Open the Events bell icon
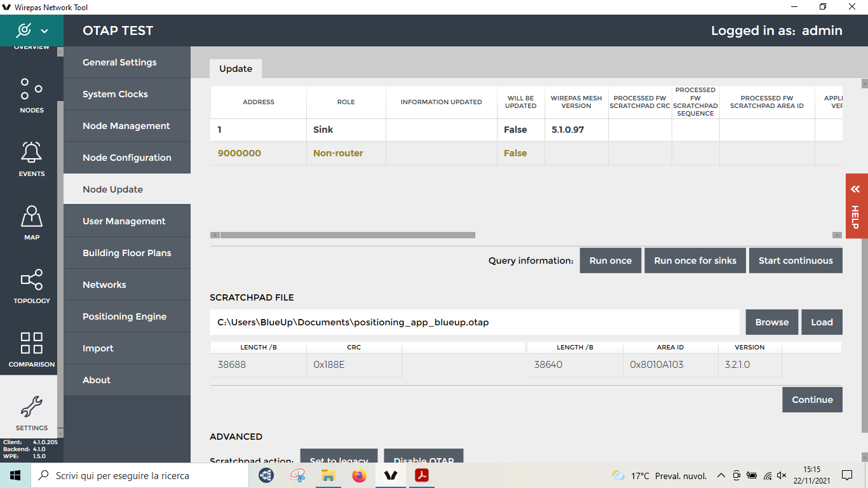868x488 pixels. [x=31, y=153]
